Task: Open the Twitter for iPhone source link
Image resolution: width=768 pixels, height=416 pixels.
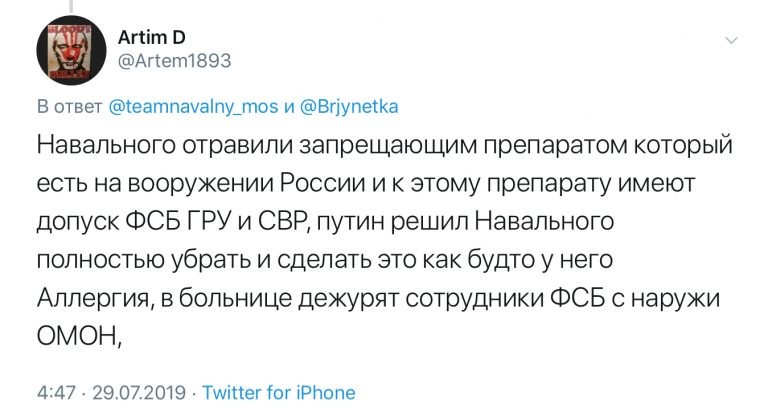Action: (280, 392)
